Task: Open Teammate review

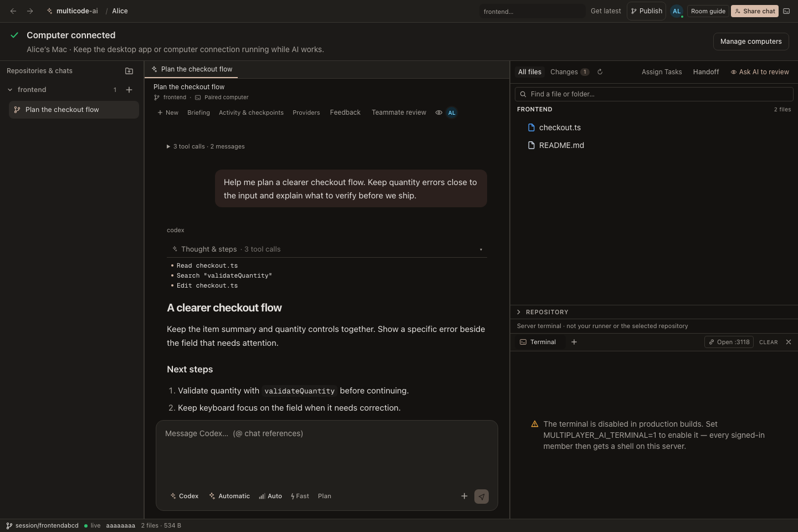Action: (x=399, y=112)
